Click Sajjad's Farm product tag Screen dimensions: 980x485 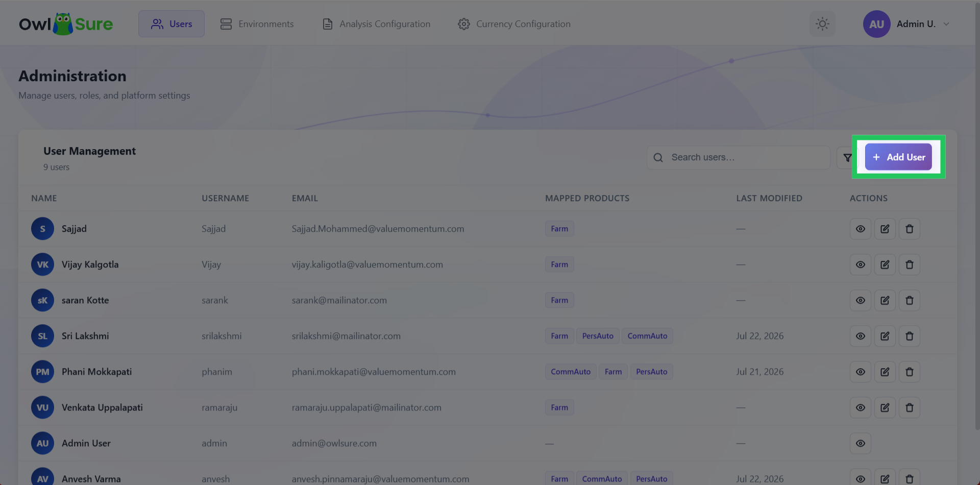coord(559,229)
